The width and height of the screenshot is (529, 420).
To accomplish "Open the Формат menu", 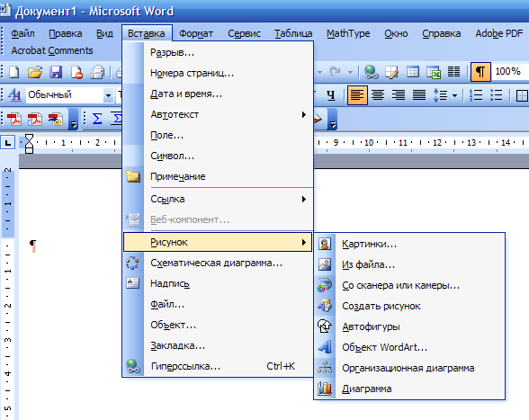I will pyautogui.click(x=196, y=33).
